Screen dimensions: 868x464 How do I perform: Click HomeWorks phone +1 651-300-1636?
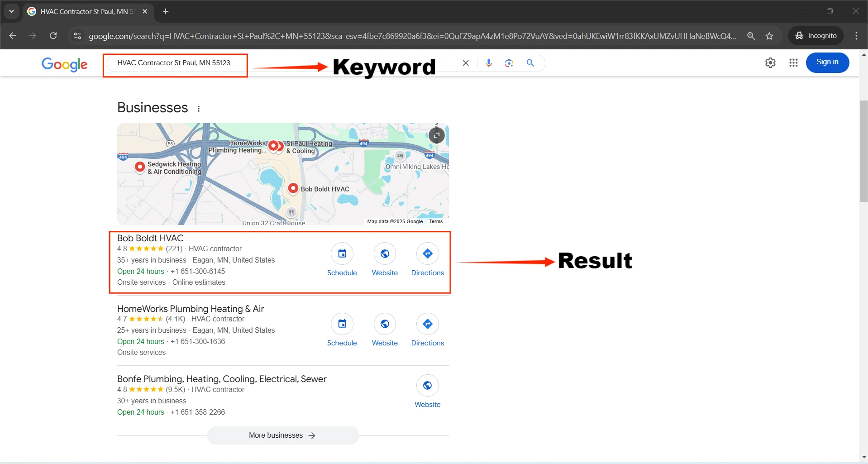pos(198,341)
